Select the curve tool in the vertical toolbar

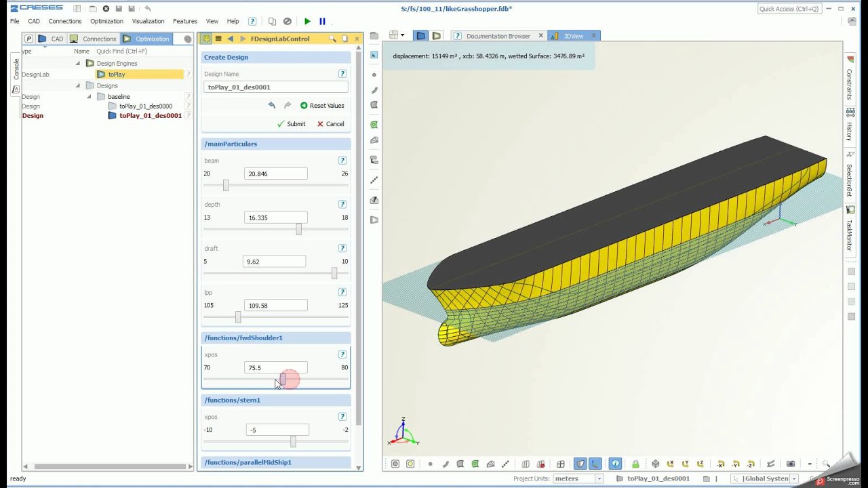[374, 89]
